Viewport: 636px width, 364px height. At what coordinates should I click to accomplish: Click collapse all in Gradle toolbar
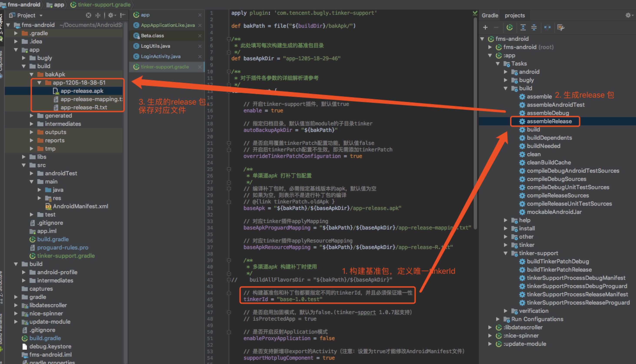pos(534,27)
